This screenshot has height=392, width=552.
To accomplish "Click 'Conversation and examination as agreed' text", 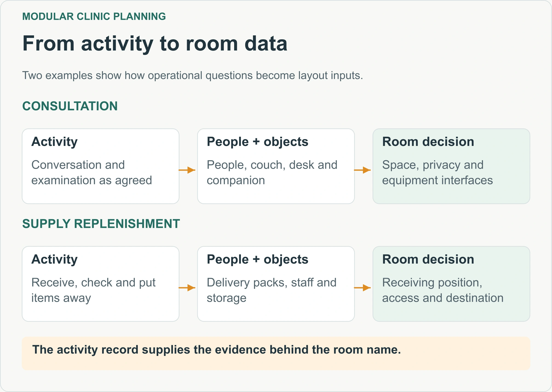I will (92, 173).
